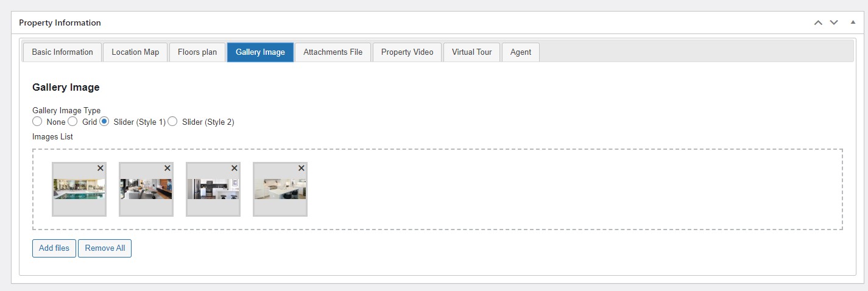Move Property Information panel up
The image size is (868, 291).
click(x=818, y=23)
